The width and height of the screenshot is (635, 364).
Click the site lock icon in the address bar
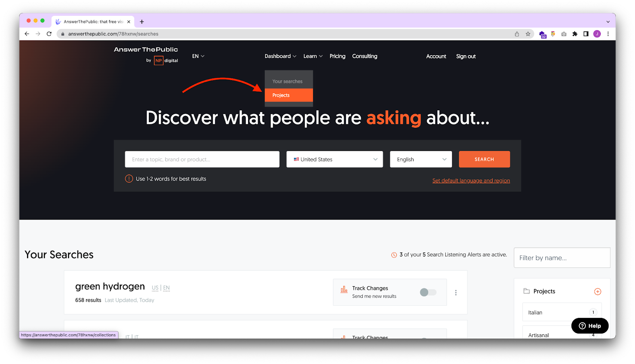[x=63, y=34]
